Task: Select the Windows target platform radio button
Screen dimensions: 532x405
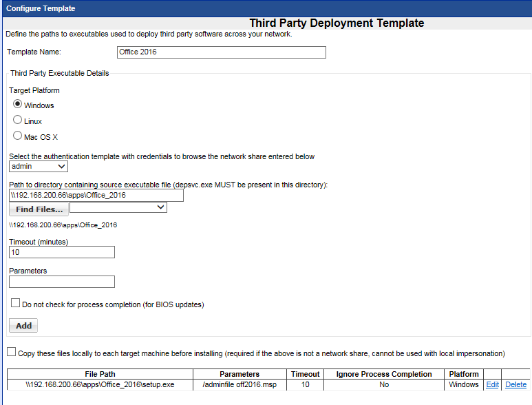Action: click(x=18, y=105)
